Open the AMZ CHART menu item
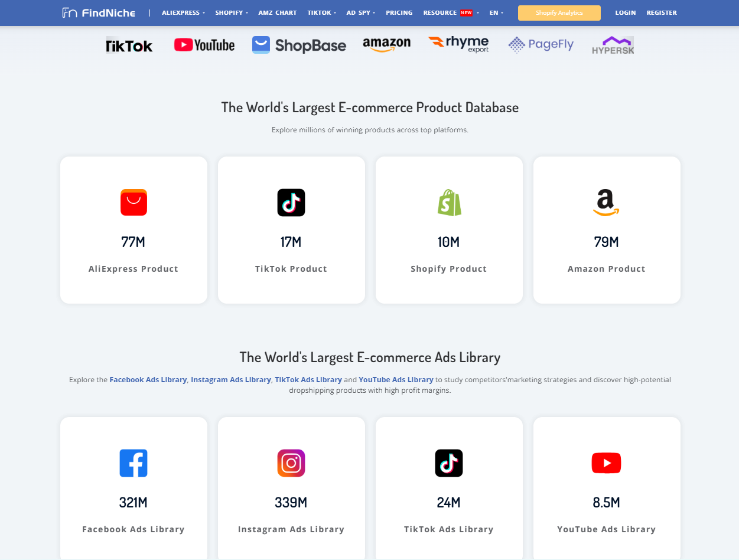This screenshot has width=739, height=560. tap(277, 12)
